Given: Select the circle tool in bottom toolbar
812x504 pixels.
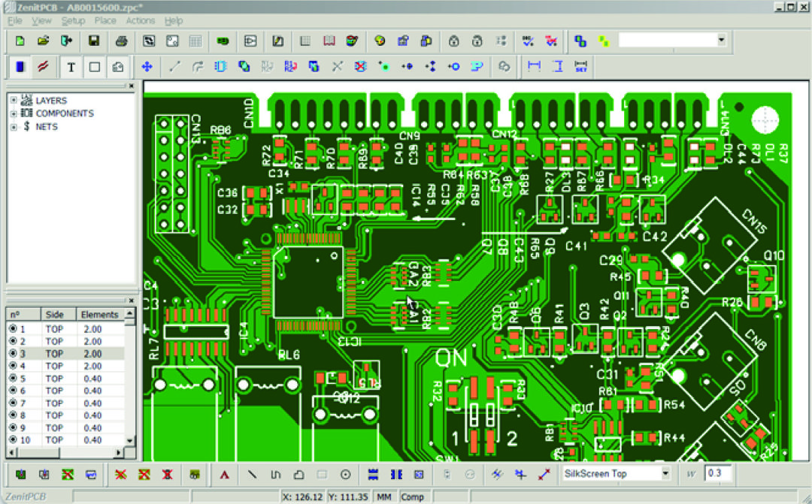Looking at the screenshot, I should point(346,475).
